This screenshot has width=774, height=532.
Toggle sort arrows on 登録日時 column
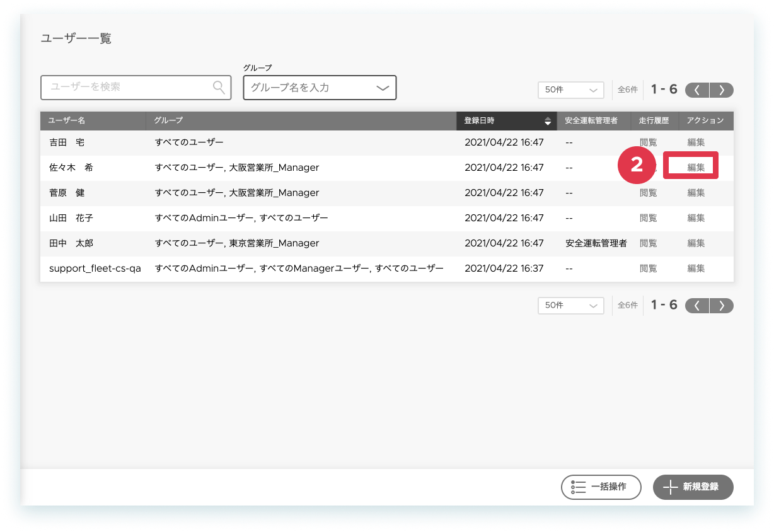point(548,121)
